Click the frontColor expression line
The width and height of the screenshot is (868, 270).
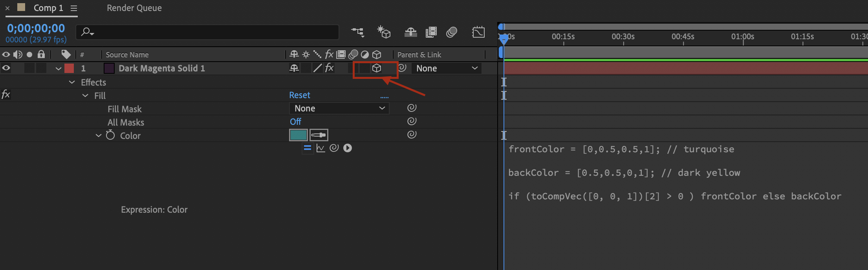621,149
